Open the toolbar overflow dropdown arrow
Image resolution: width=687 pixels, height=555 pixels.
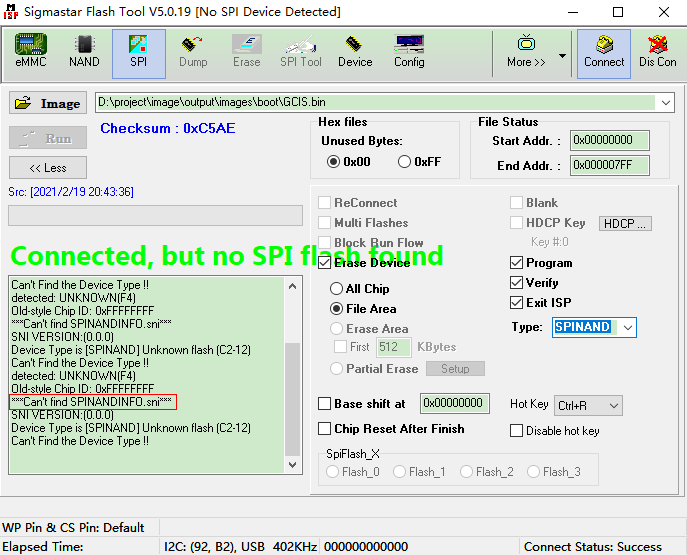pos(562,56)
